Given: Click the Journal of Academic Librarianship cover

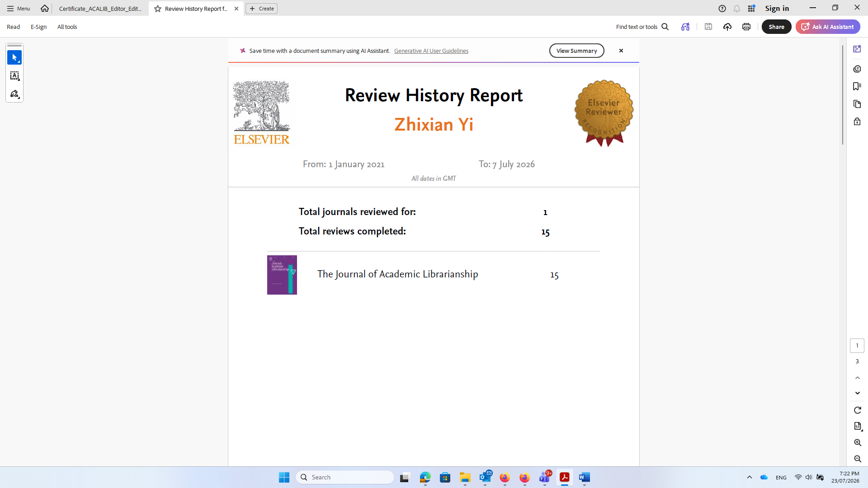Looking at the screenshot, I should tap(282, 275).
